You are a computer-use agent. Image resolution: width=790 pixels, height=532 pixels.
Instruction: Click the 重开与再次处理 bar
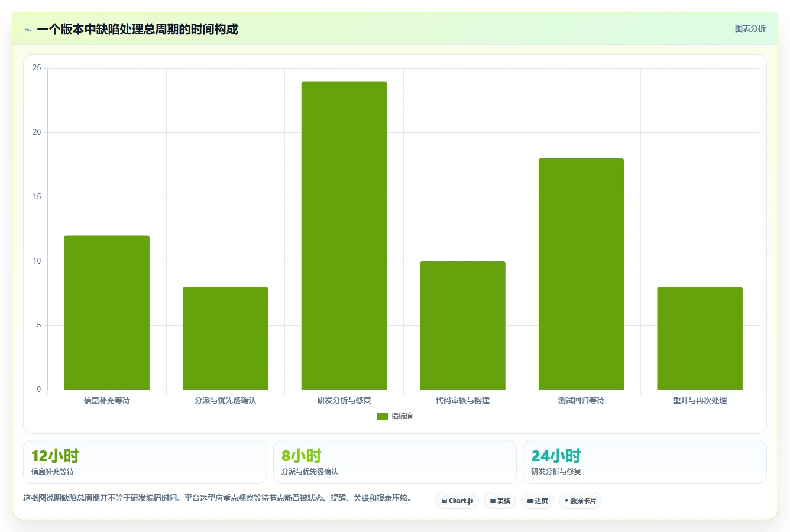[700, 338]
